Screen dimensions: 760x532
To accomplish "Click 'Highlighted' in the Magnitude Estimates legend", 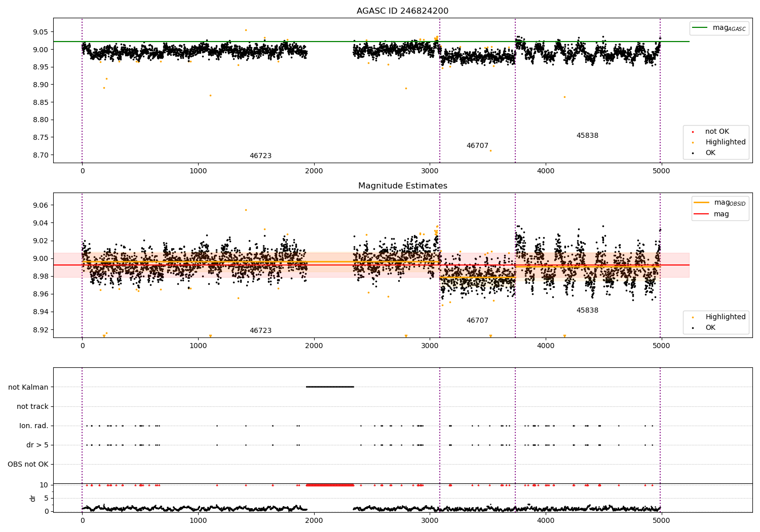I will (719, 317).
